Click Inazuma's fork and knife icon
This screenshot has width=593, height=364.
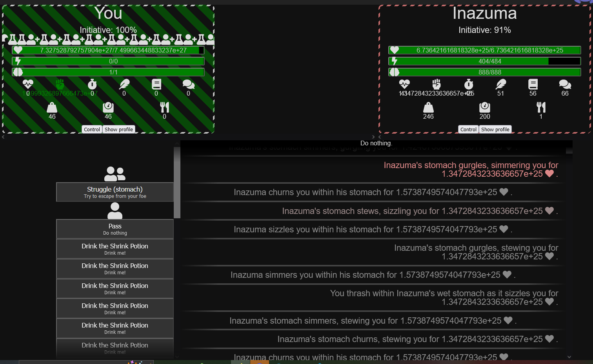[x=541, y=107]
